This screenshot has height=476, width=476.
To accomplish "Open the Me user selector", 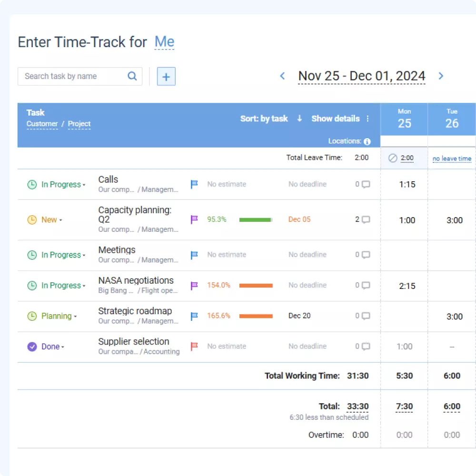I will (x=164, y=42).
